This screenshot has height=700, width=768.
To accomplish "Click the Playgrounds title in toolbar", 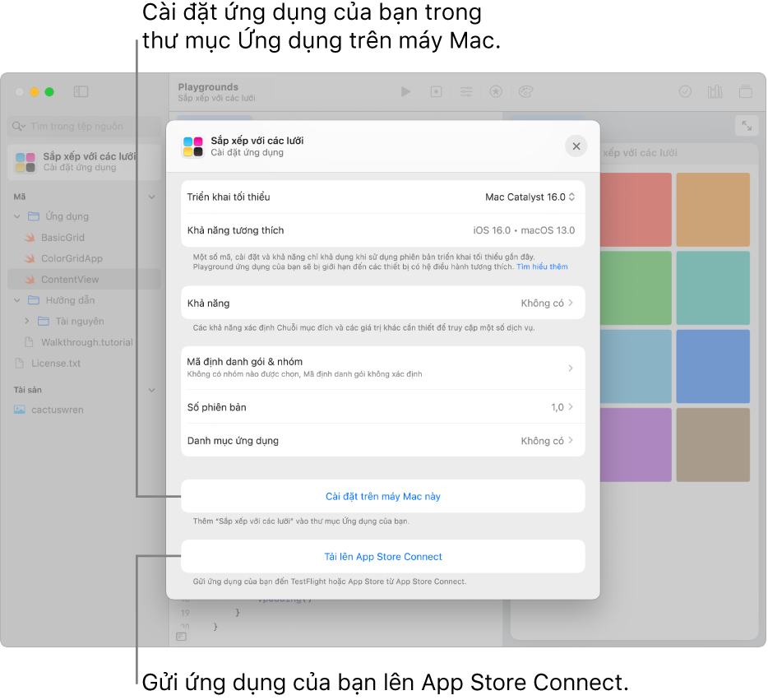I will click(208, 86).
